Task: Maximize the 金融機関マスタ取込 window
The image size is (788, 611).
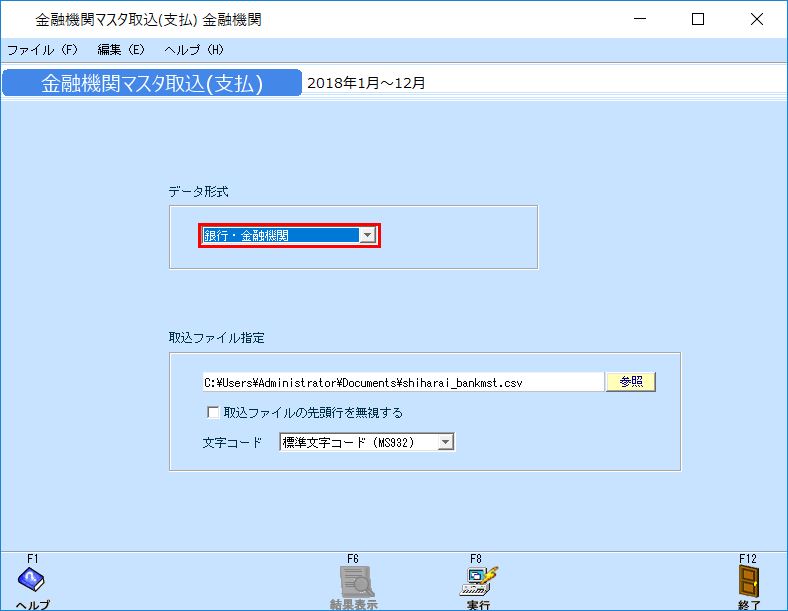Action: [x=698, y=19]
